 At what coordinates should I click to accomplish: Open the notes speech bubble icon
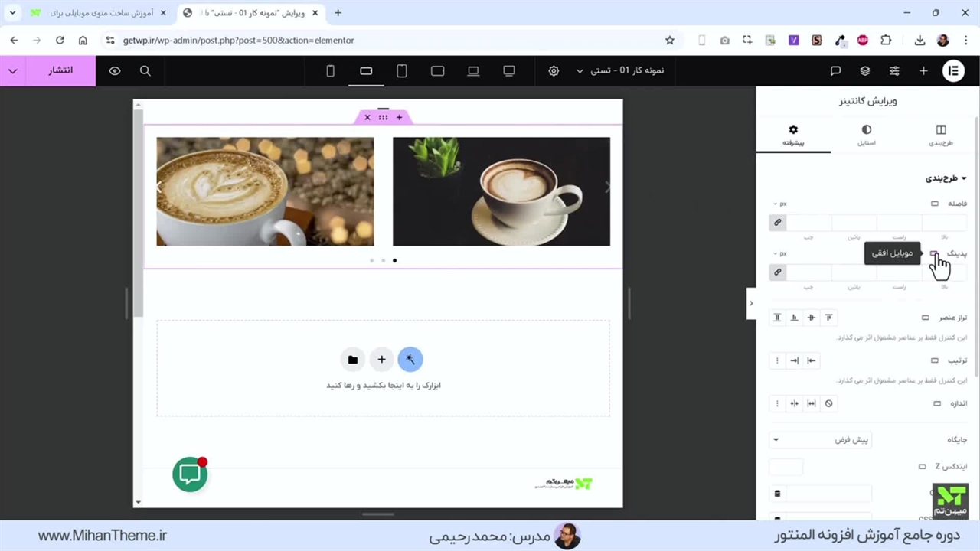pyautogui.click(x=835, y=70)
